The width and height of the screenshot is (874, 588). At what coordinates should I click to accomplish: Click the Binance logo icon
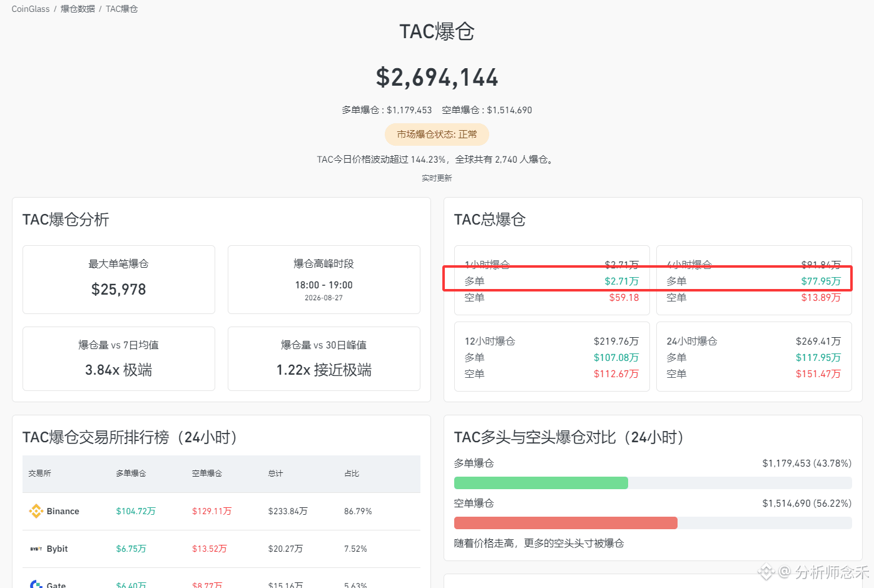(x=36, y=511)
